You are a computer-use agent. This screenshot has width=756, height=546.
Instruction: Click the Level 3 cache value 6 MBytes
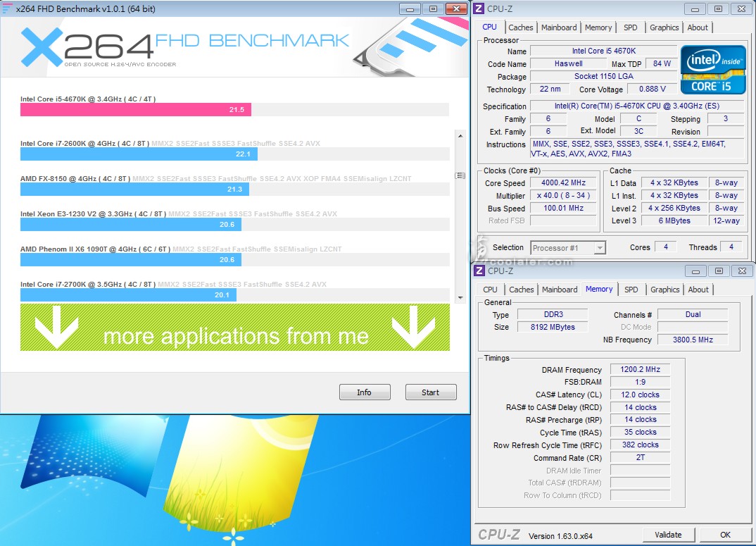click(x=674, y=221)
